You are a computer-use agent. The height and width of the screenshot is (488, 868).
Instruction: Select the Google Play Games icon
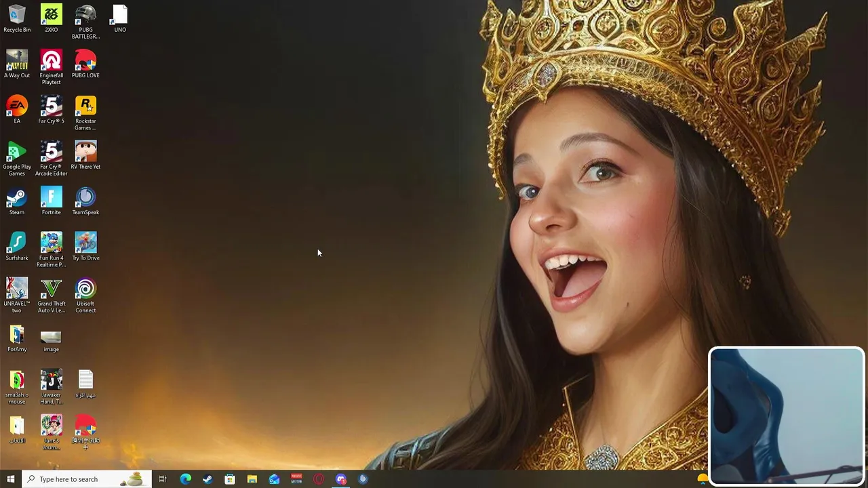click(x=17, y=159)
